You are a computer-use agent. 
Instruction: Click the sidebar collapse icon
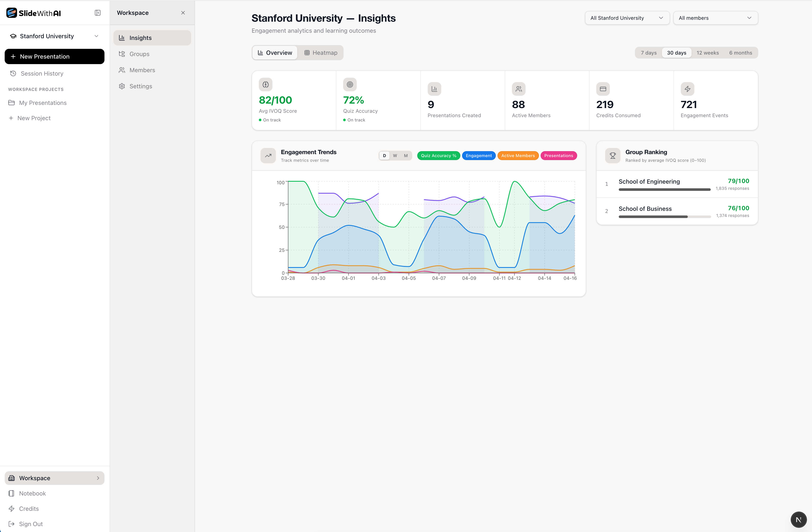pyautogui.click(x=98, y=13)
